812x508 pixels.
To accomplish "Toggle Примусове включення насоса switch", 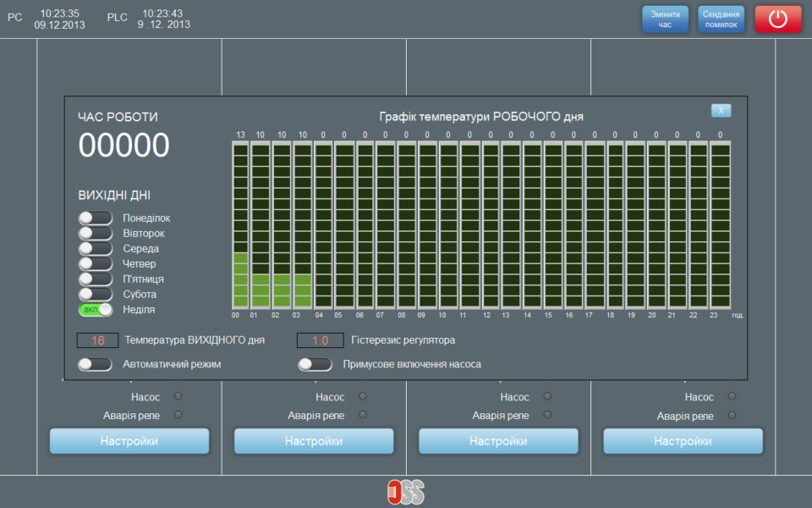I will (x=315, y=364).
